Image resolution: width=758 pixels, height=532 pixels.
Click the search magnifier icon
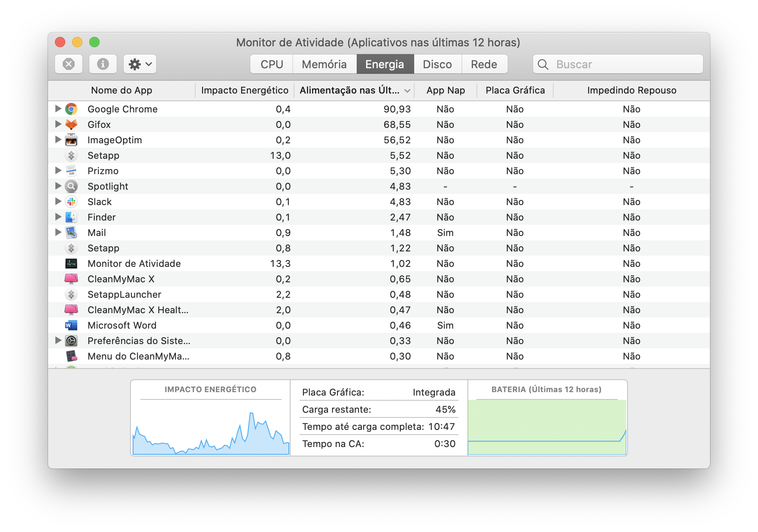pos(543,64)
